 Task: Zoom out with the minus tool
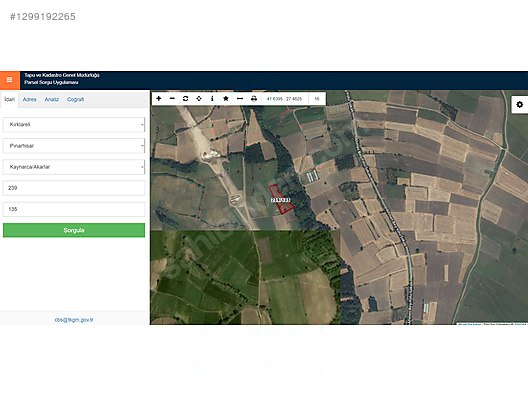[x=172, y=99]
